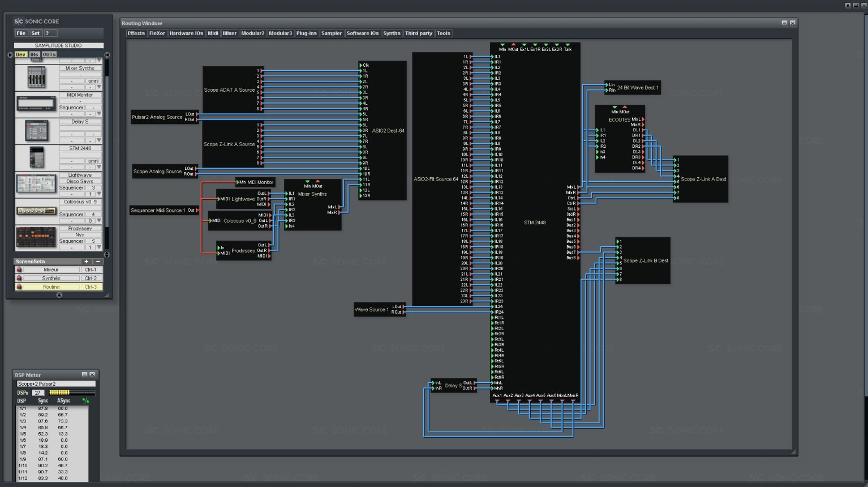
Task: Select the Sequencer Midi Source 1 module
Action: (163, 210)
